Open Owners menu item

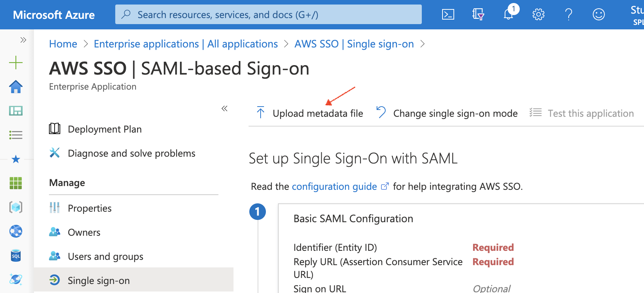point(84,232)
